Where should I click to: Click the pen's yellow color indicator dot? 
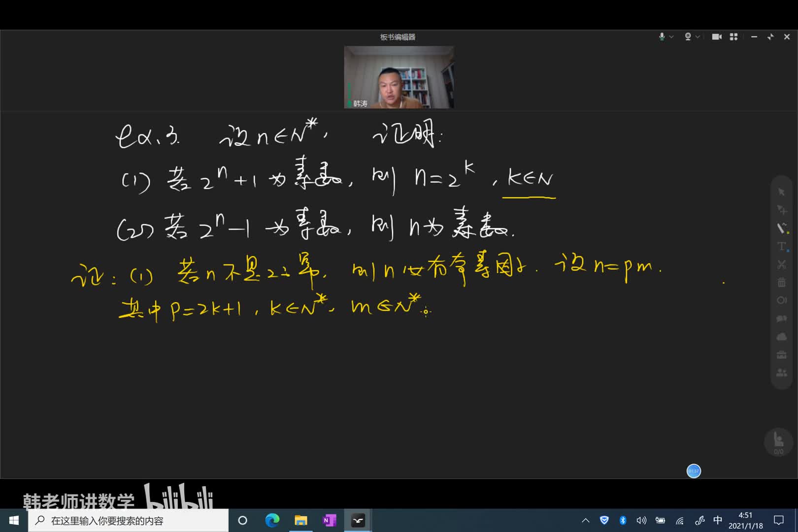788,233
